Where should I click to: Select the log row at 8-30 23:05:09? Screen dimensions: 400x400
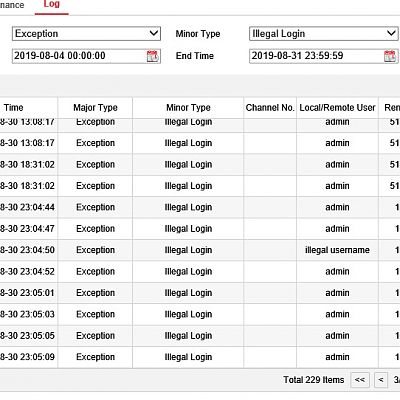point(200,357)
